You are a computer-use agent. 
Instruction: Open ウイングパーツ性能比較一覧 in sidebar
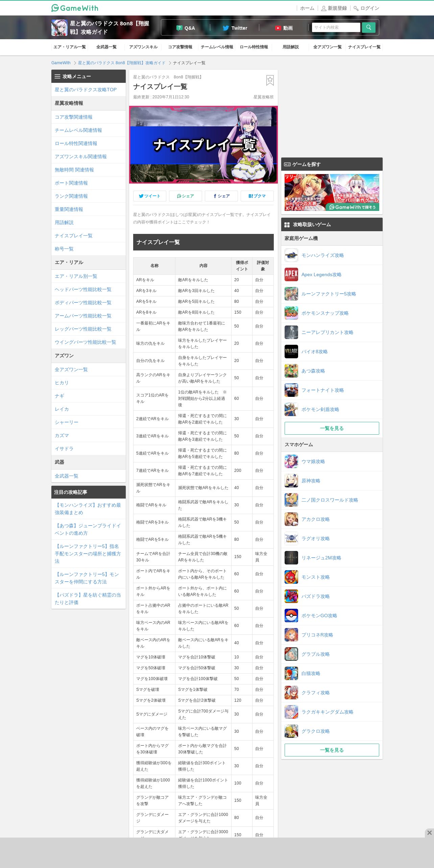click(x=89, y=342)
